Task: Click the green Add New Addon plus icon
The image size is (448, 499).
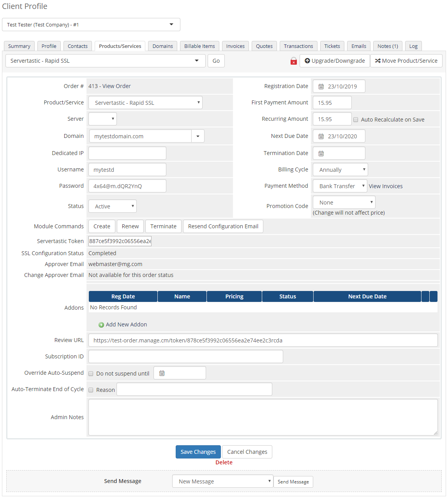Action: pyautogui.click(x=101, y=325)
